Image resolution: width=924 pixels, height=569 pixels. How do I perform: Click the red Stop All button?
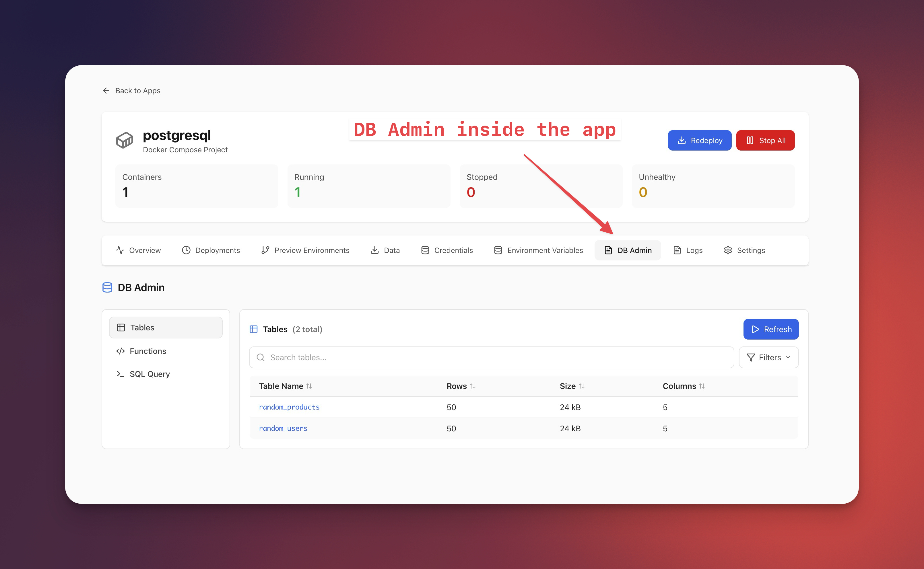coord(765,140)
